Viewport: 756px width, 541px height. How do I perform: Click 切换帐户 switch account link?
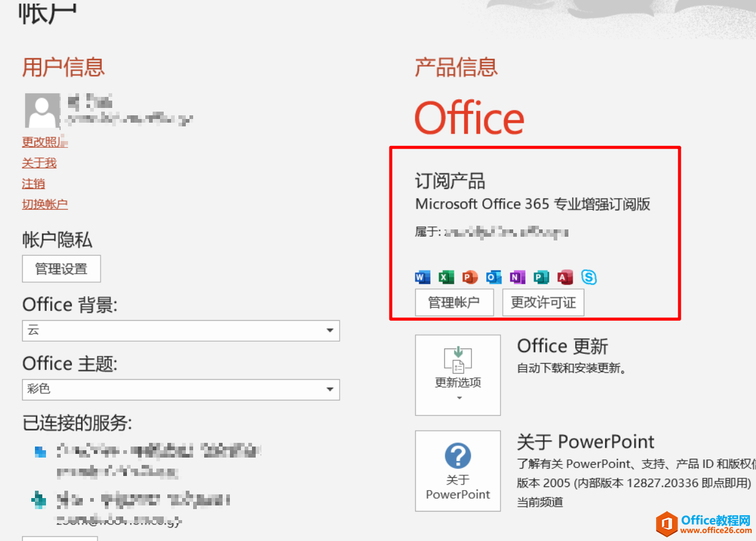point(45,204)
